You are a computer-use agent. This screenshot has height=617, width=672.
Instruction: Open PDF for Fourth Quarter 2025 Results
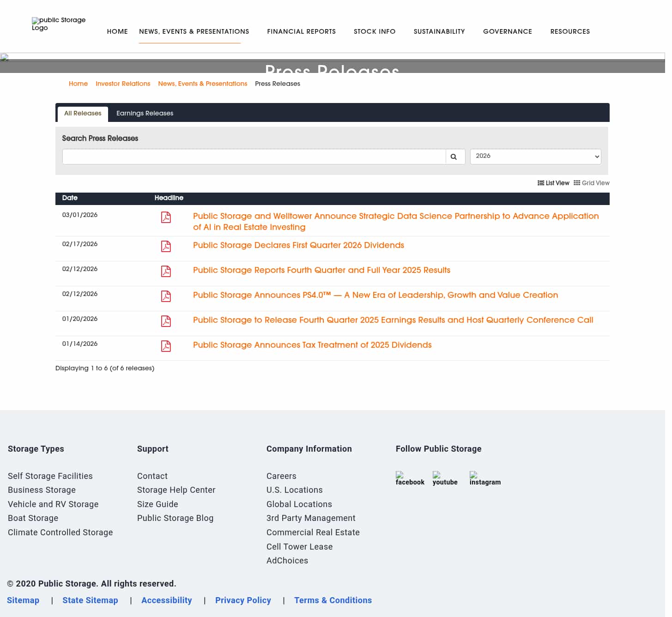[165, 272]
